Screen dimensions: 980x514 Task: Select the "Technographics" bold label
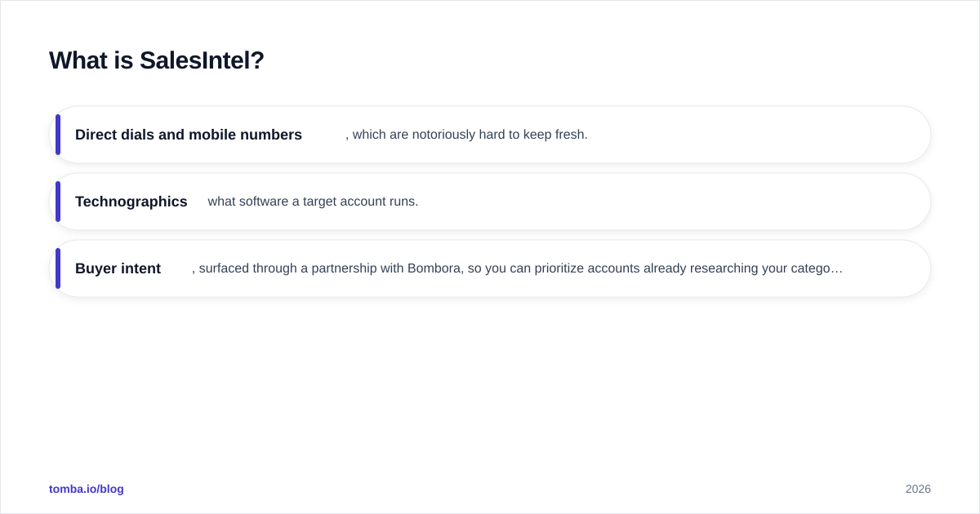pyautogui.click(x=131, y=202)
